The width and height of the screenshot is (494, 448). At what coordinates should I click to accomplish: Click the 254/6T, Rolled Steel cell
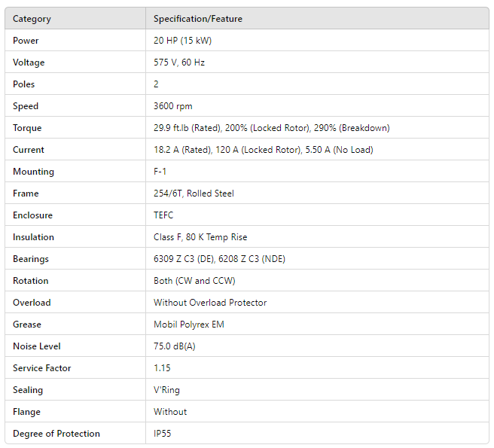pos(194,194)
